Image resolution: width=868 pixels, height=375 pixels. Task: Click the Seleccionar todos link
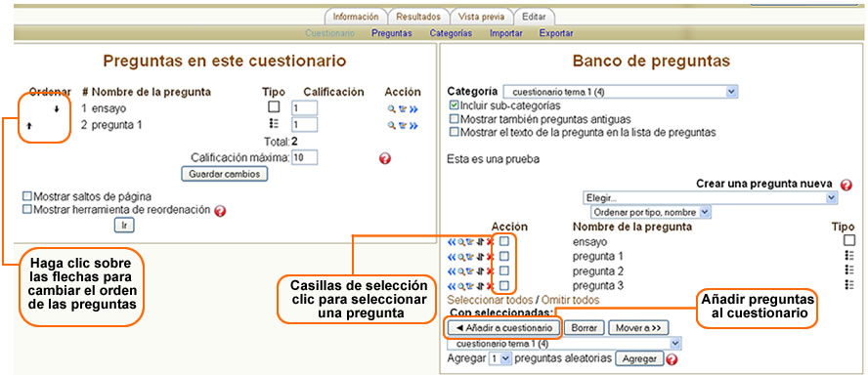pos(490,300)
